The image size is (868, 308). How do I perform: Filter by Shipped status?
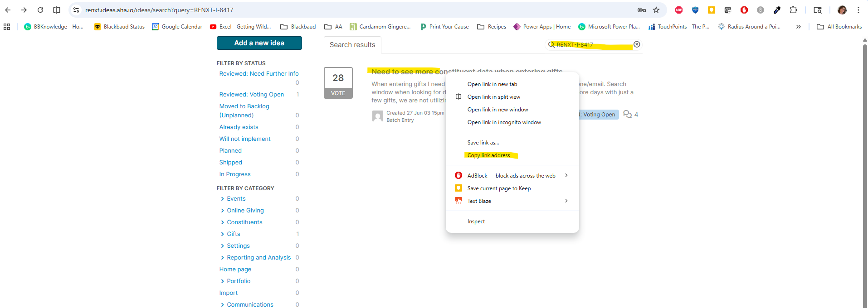pos(231,163)
